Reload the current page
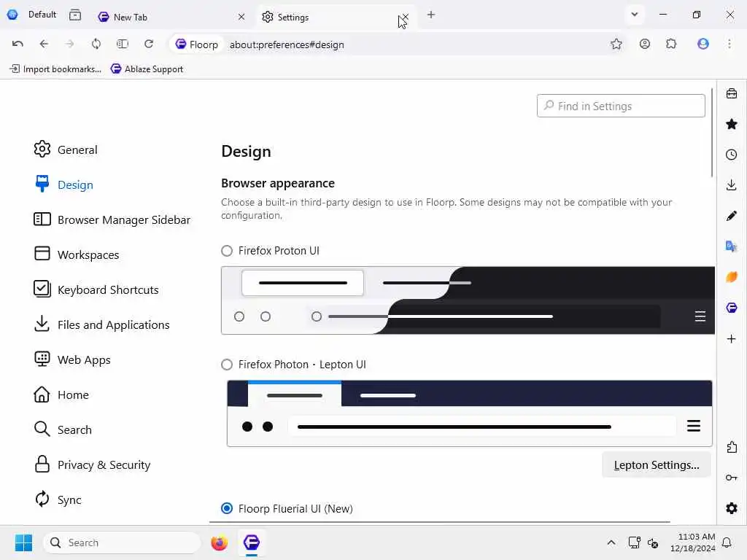The width and height of the screenshot is (747, 560). 149,44
